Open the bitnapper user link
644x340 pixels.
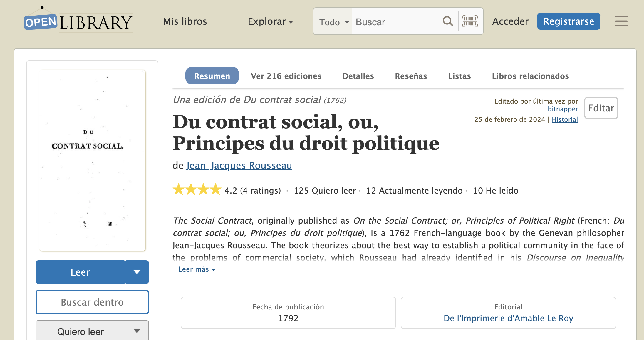click(563, 109)
